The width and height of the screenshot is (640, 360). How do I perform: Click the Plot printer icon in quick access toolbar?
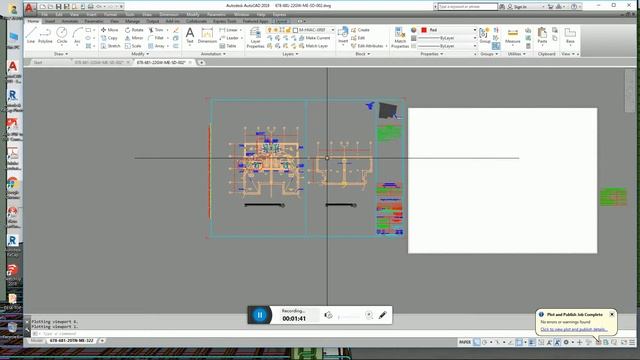click(x=91, y=7)
